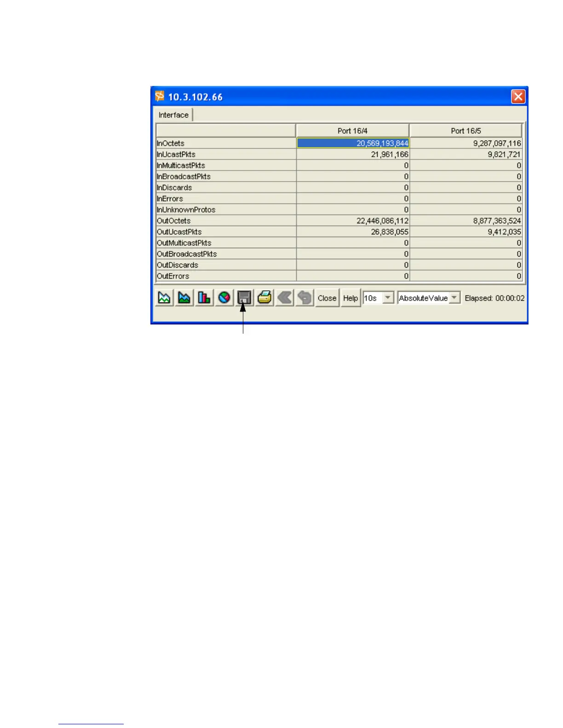Viewport: 563px width, 728px height.
Task: Click the floppy disk export icon
Action: (244, 298)
